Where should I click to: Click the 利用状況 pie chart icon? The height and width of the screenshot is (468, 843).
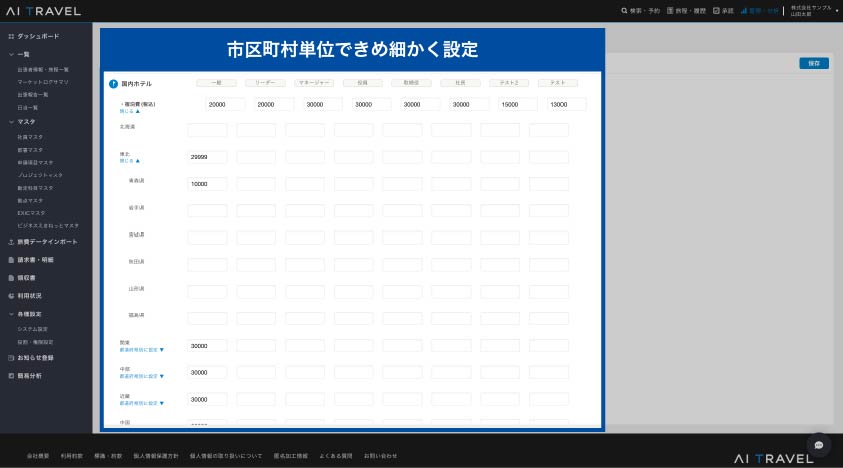coord(11,296)
